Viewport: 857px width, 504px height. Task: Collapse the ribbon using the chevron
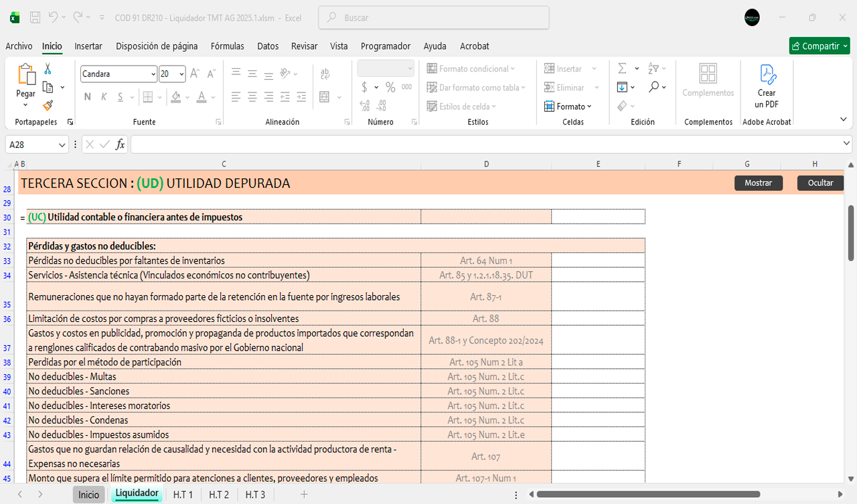coord(843,119)
